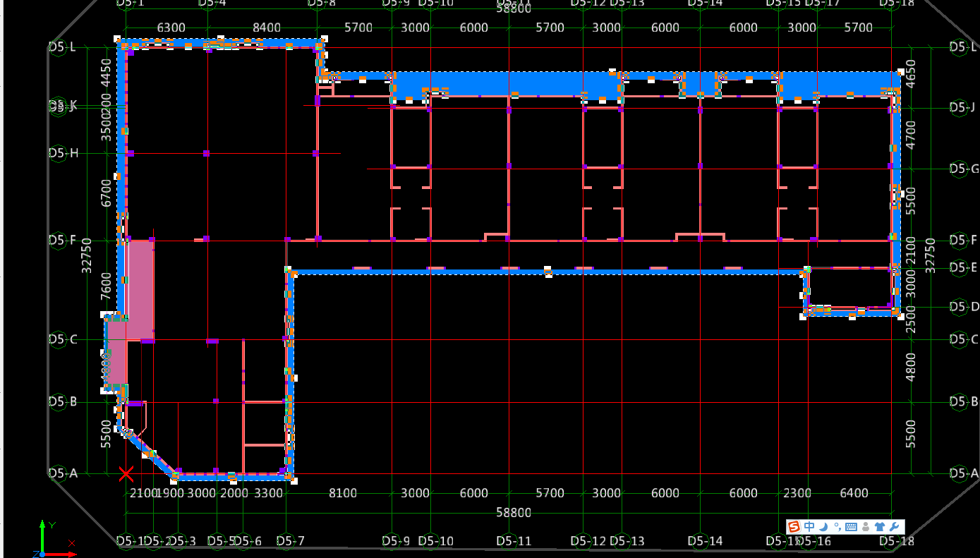The width and height of the screenshot is (980, 558).
Task: Click the D5-16 axis label
Action: tap(815, 541)
